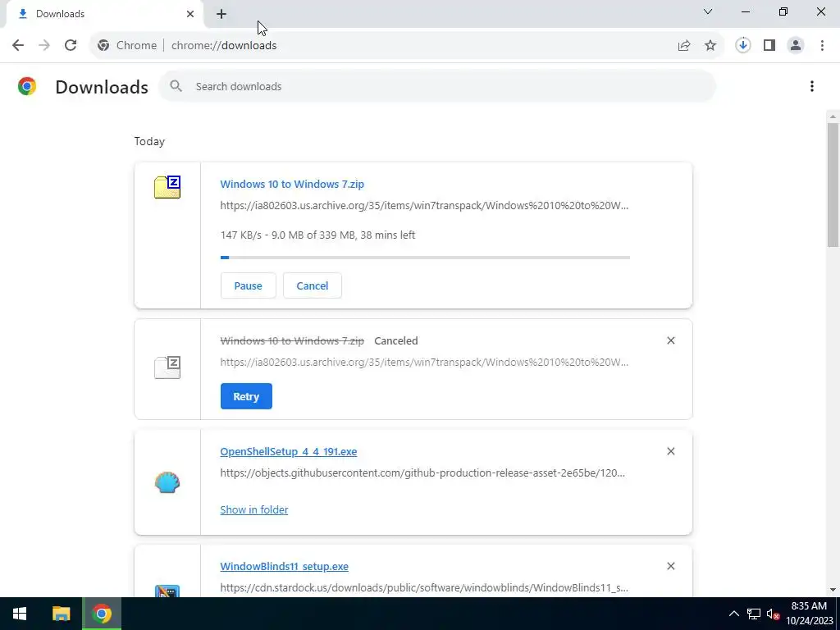Screen dimensions: 840x630
Task: Show OpenShellSetup in folder
Action: (254, 509)
